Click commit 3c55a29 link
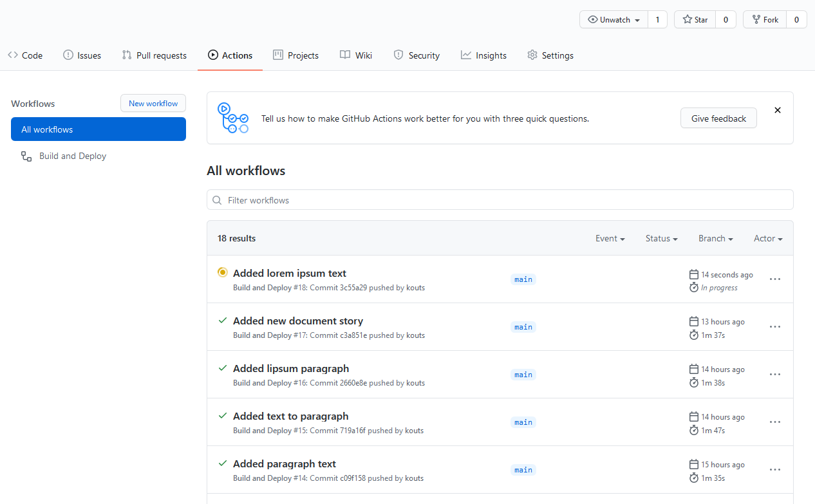The width and height of the screenshot is (815, 504). [353, 288]
